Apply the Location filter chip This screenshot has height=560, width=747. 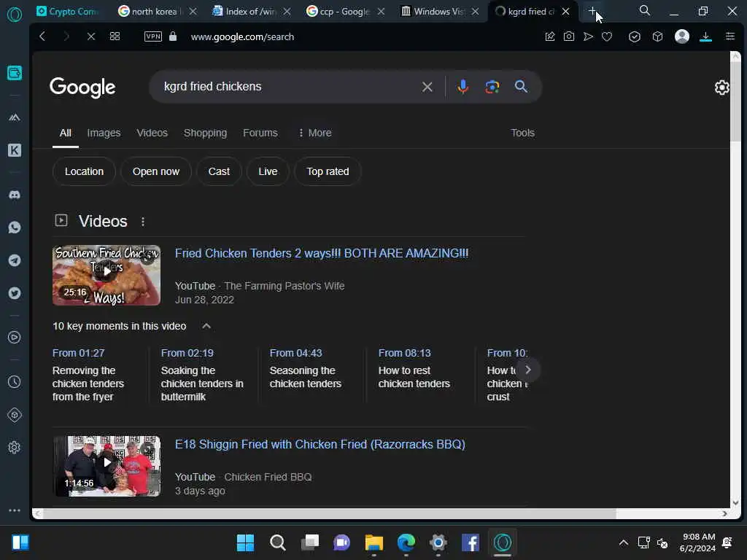[x=84, y=171]
